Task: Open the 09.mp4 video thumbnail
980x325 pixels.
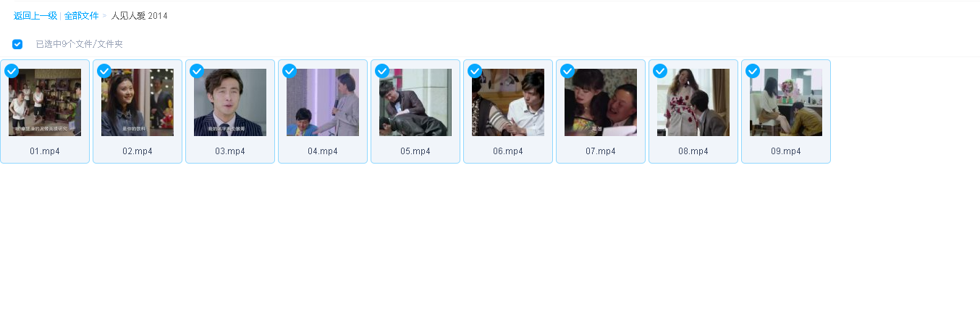Action: (786, 102)
